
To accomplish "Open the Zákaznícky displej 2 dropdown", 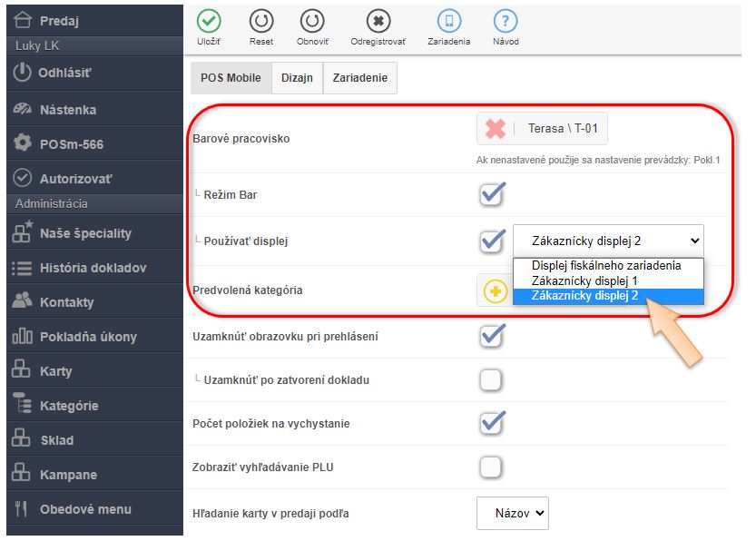I will 608,241.
